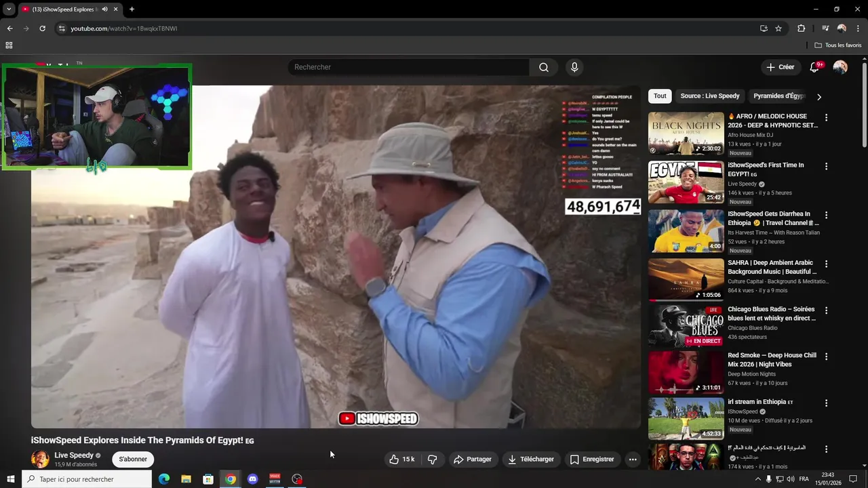
Task: Select Source : Live Speedy chip
Action: click(710, 96)
